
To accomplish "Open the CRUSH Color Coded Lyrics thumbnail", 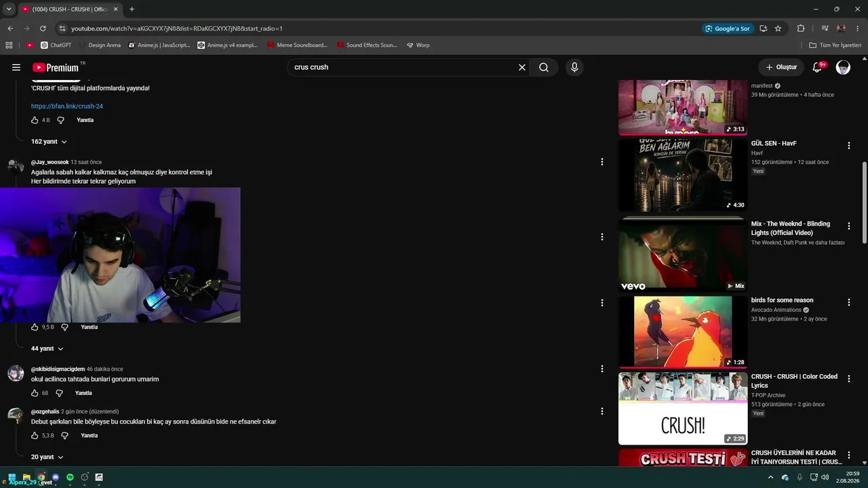I will click(683, 408).
